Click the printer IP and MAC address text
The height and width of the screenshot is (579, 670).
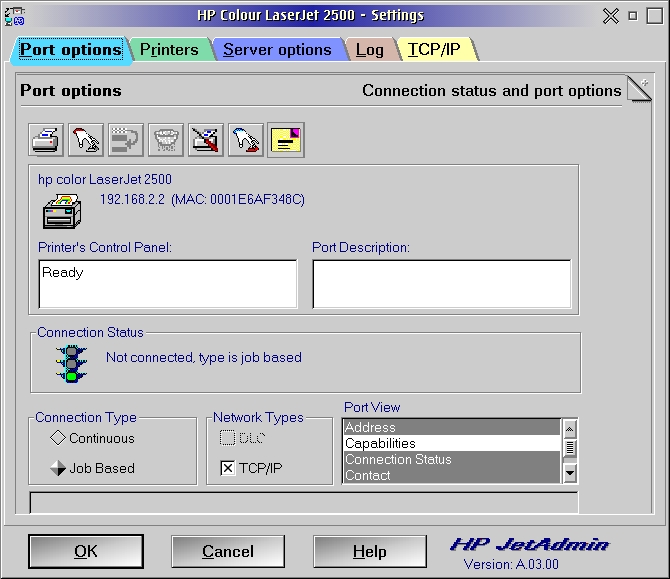click(202, 200)
